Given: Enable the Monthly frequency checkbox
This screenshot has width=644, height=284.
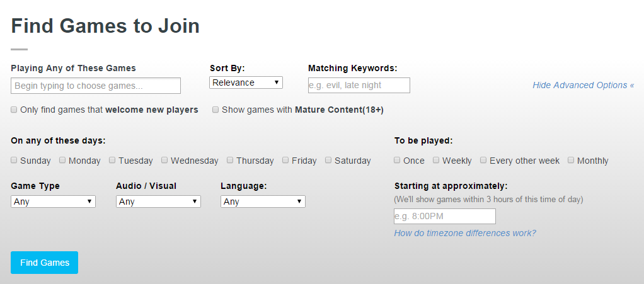Looking at the screenshot, I should pos(571,160).
